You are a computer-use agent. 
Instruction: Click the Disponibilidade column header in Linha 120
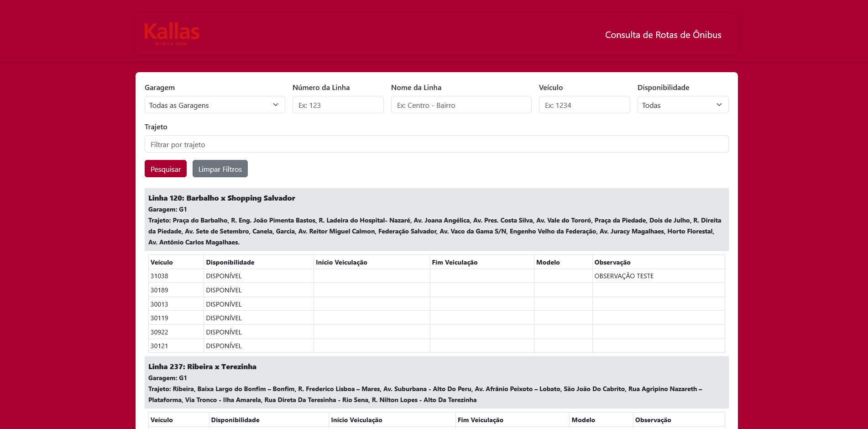coord(230,262)
